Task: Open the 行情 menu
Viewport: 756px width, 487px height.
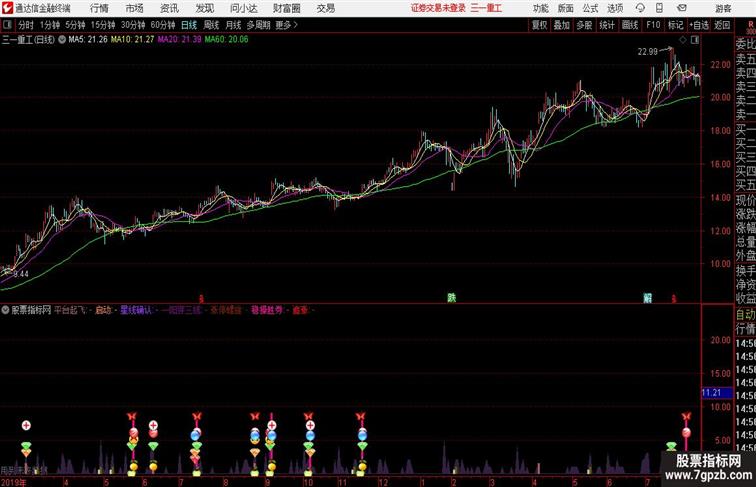Action: 99,8
